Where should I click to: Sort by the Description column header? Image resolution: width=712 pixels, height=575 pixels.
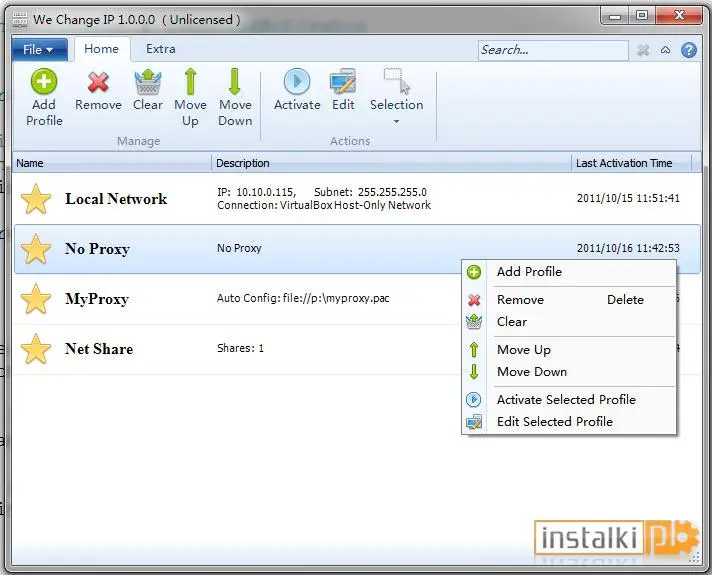pos(391,163)
